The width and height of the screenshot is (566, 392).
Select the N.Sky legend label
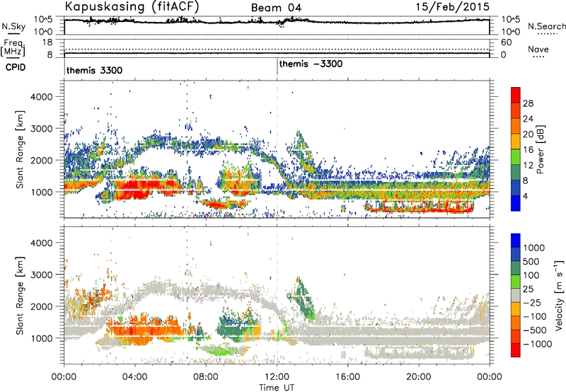click(x=13, y=26)
